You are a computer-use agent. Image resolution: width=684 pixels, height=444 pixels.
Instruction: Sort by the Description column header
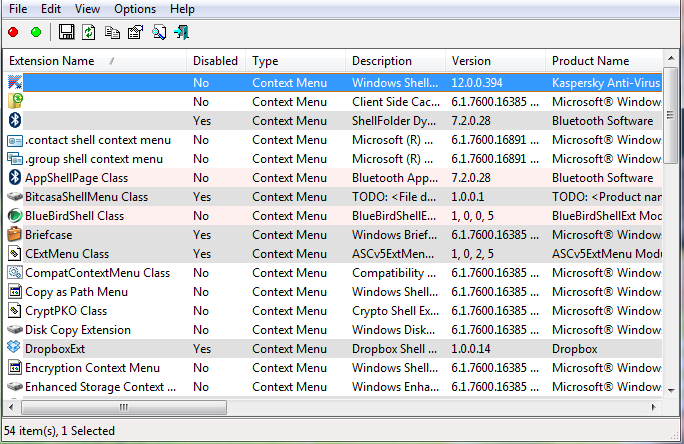[x=396, y=61]
